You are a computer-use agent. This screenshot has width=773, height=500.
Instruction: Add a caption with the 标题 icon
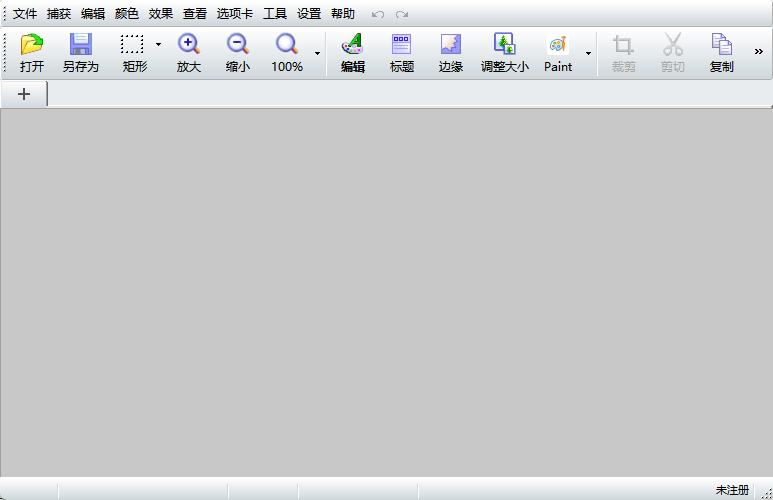[401, 53]
